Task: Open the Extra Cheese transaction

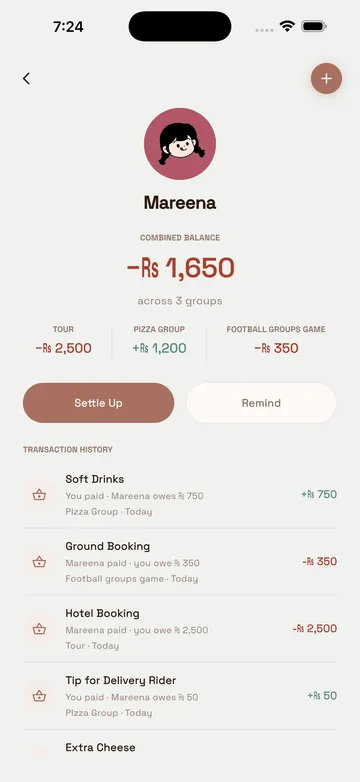Action: point(180,756)
